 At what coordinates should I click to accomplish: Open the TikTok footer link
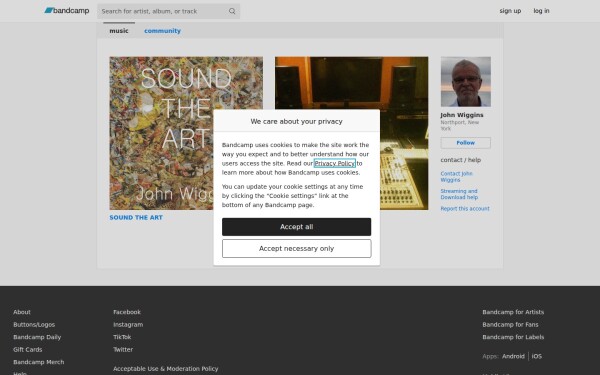(122, 337)
